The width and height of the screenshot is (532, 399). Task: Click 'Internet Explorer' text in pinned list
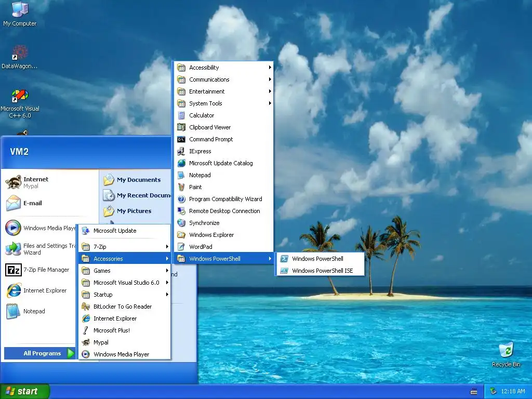point(45,290)
